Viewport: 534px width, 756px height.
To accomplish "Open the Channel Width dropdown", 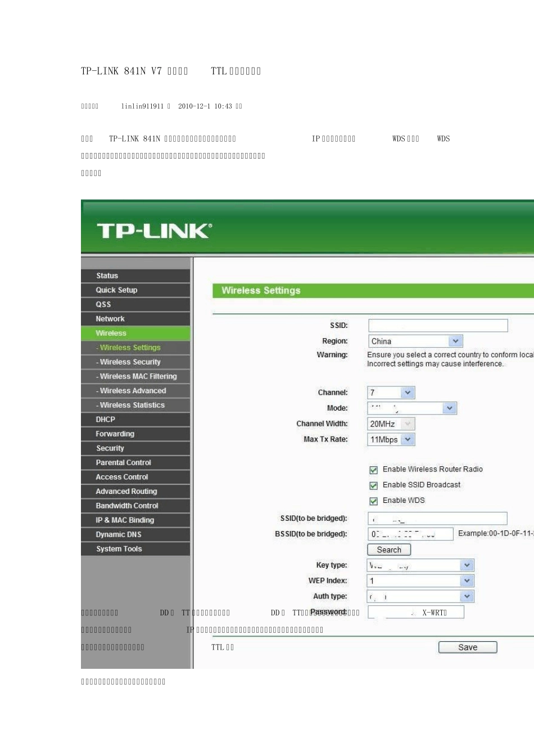I will 391,424.
